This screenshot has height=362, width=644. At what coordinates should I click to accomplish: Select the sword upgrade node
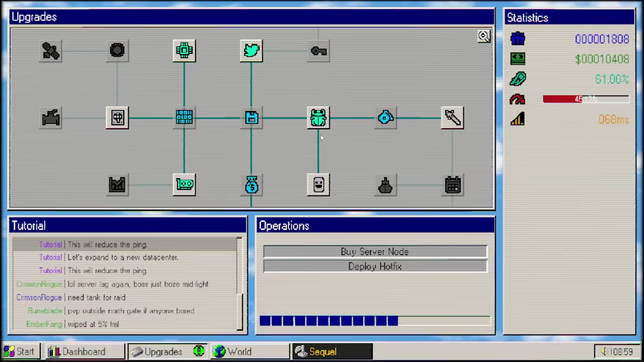(x=452, y=118)
